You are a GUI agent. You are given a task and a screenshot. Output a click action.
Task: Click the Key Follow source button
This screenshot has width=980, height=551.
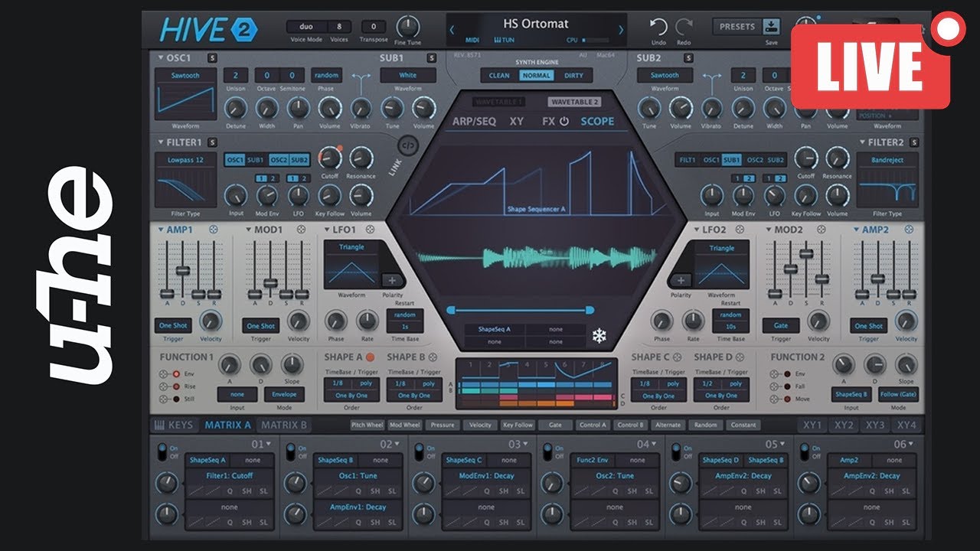(518, 425)
